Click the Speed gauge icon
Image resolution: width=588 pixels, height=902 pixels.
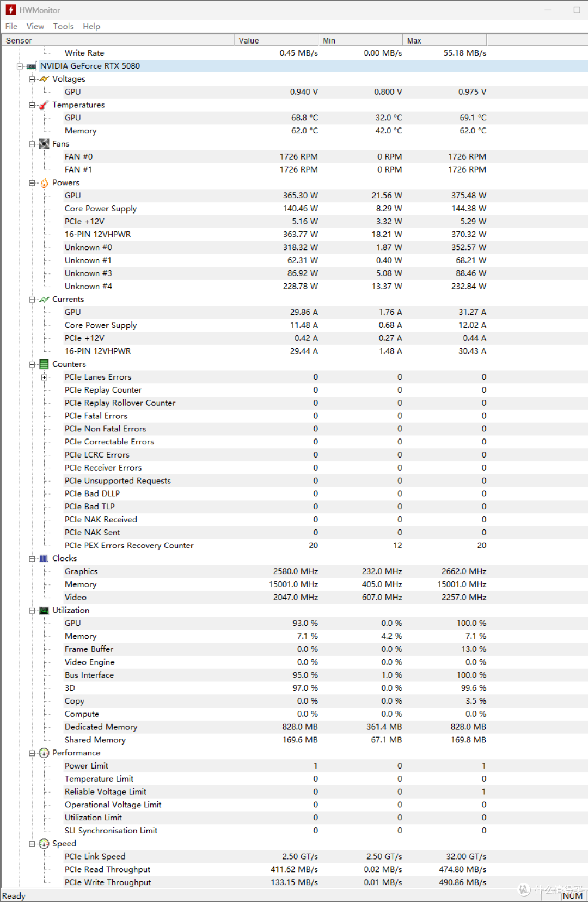[44, 844]
